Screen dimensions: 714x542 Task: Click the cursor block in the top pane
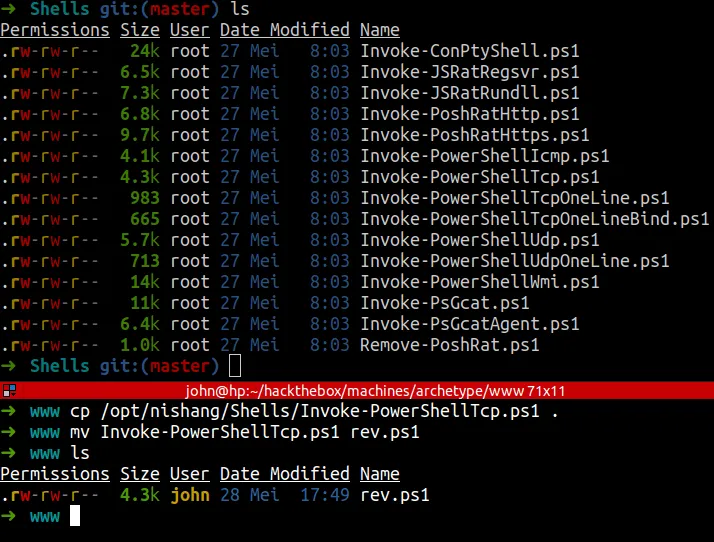click(235, 366)
